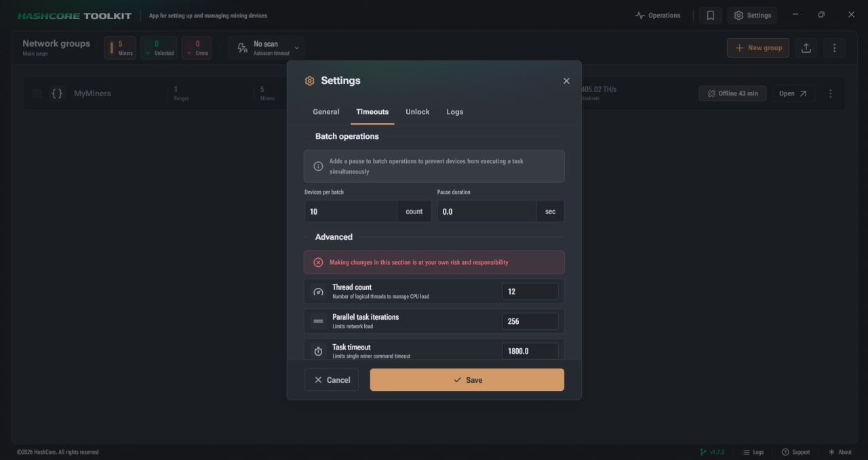The image size is (868, 460).
Task: Open the Unlock tab
Action: (418, 112)
